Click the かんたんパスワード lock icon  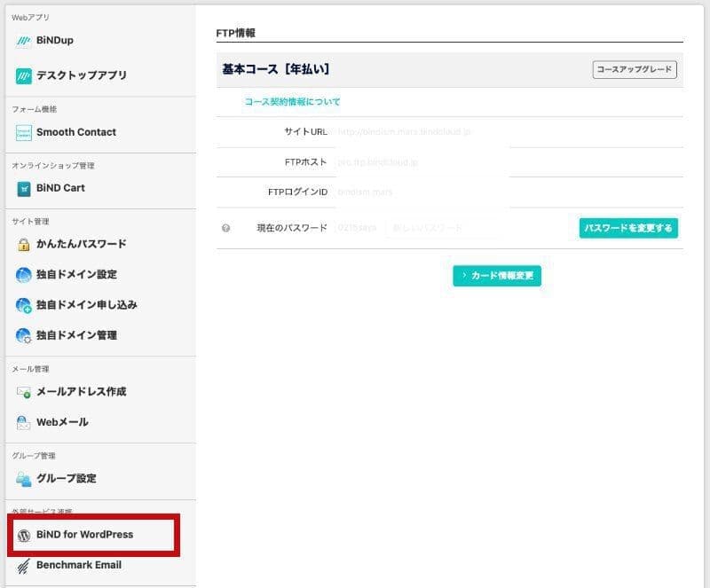tap(24, 245)
